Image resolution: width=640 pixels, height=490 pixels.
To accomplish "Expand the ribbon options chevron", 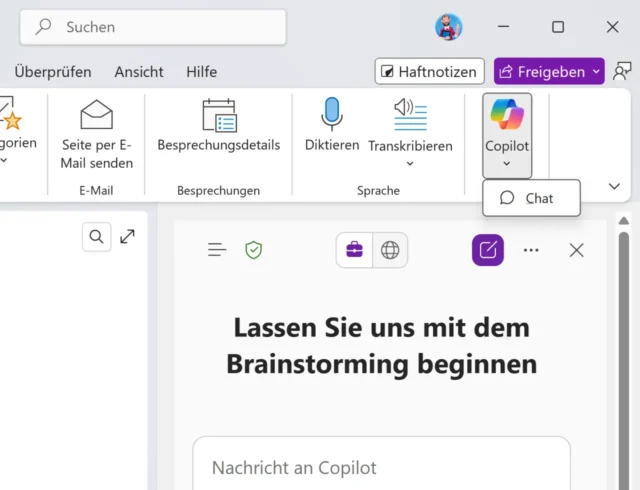I will coord(614,187).
